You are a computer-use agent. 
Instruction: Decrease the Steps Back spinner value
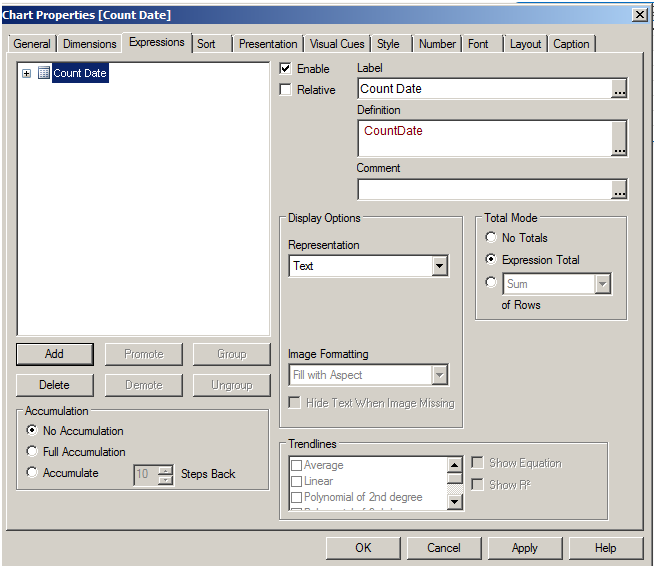click(166, 480)
